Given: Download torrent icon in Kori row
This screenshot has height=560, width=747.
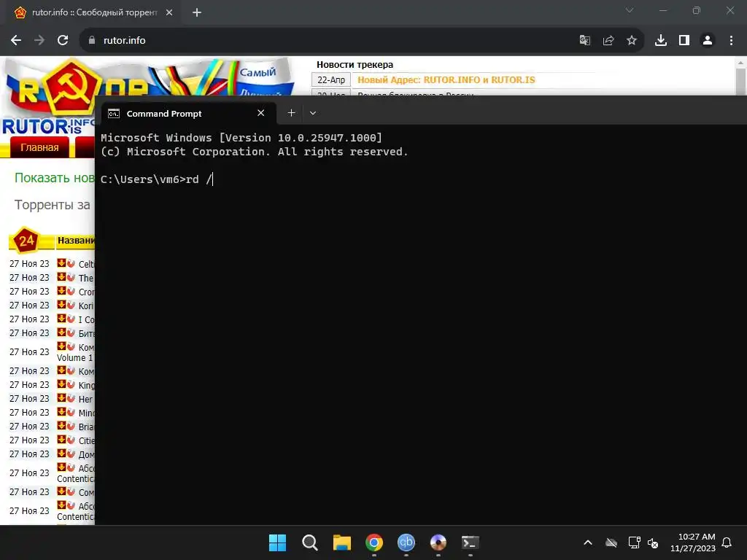Looking at the screenshot, I should [61, 304].
